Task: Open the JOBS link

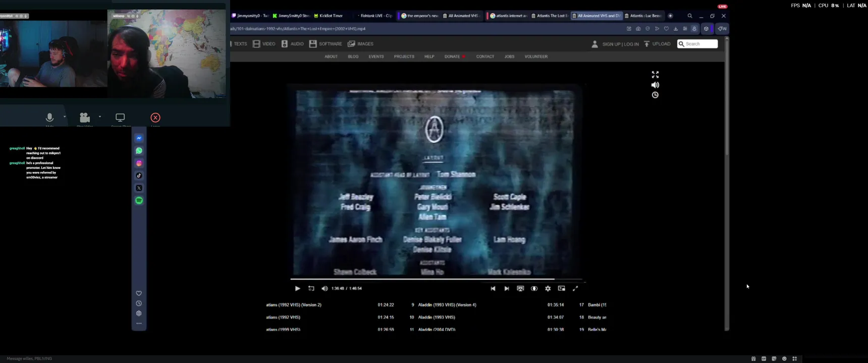Action: coord(509,56)
